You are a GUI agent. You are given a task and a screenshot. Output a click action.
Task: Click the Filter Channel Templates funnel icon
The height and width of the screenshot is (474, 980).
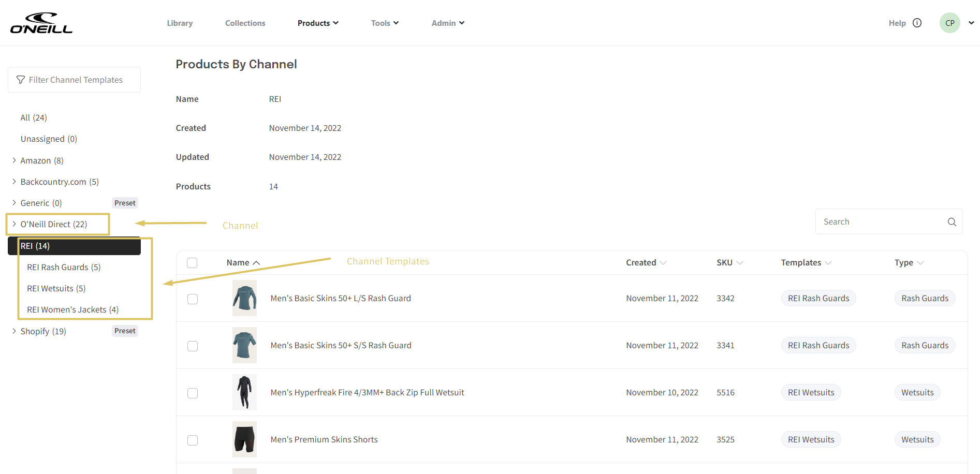pos(21,80)
